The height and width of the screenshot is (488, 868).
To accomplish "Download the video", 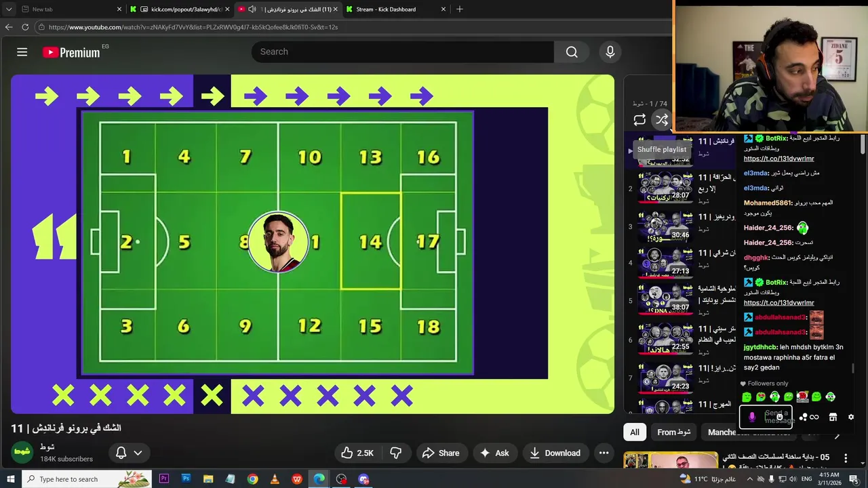I will click(x=555, y=453).
